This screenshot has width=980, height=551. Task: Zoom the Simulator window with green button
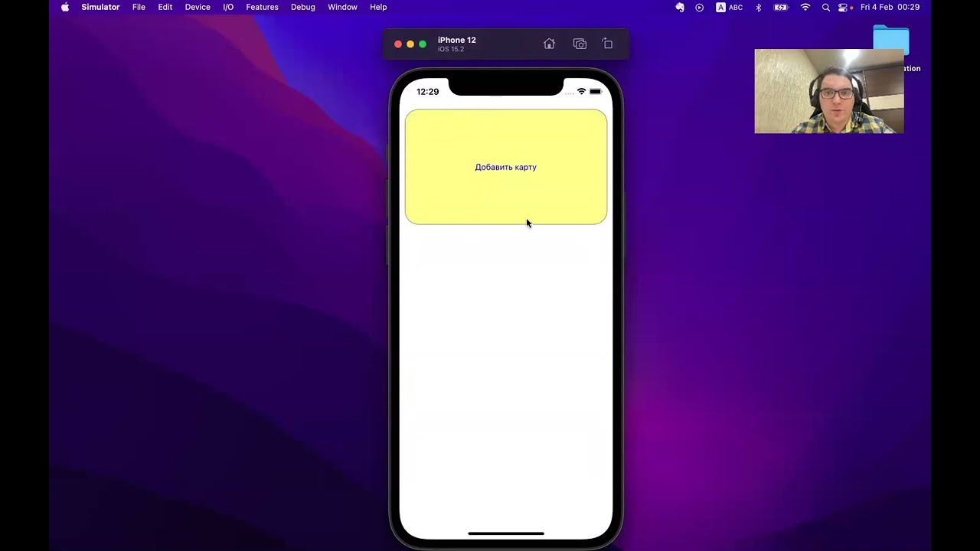423,44
